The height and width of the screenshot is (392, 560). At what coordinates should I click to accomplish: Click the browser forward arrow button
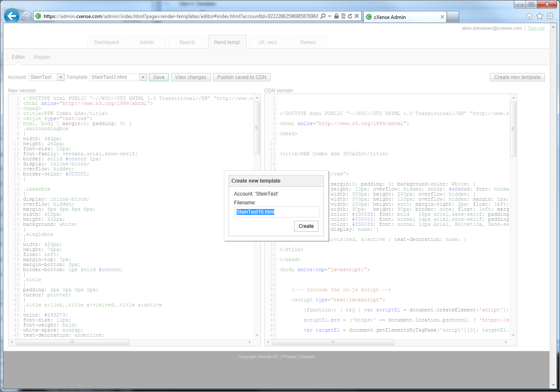tap(26, 16)
